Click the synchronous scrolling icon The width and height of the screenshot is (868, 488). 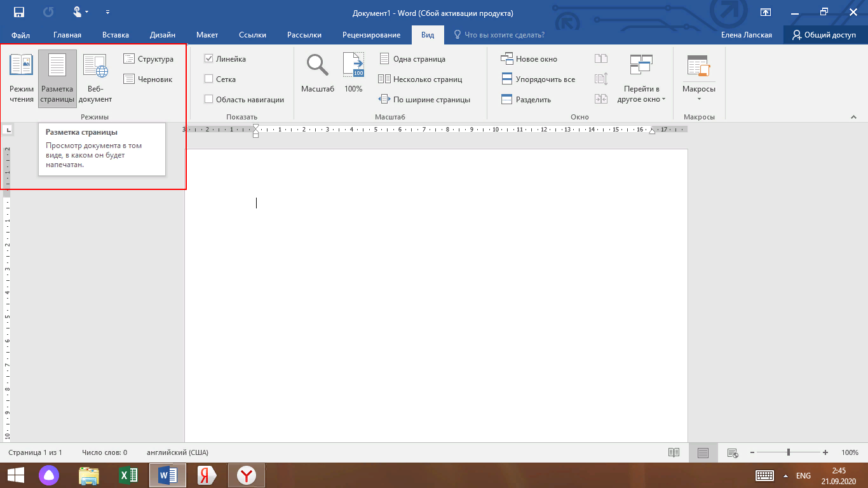tap(601, 79)
